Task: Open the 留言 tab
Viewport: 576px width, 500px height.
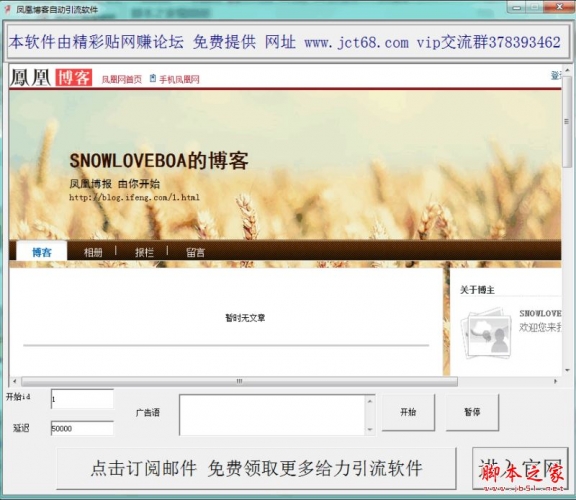Action: 195,252
